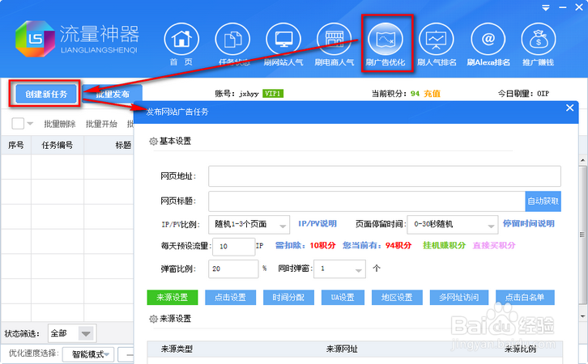
Task: Switch to the 时间分配 tab
Action: 288,298
